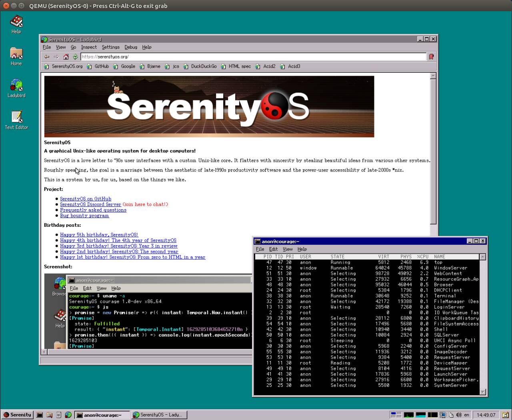Open the Happy 4th birthday link
The height and width of the screenshot is (420, 512).
(x=118, y=240)
